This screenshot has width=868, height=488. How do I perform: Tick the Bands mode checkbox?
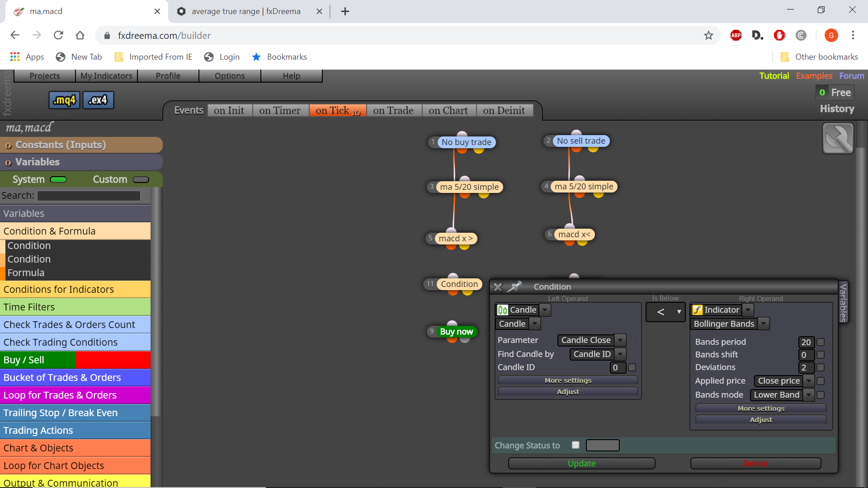tap(821, 395)
